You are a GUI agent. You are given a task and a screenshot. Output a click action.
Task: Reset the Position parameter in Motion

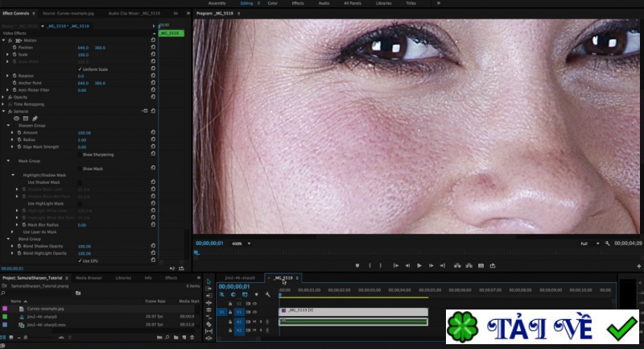pos(153,48)
